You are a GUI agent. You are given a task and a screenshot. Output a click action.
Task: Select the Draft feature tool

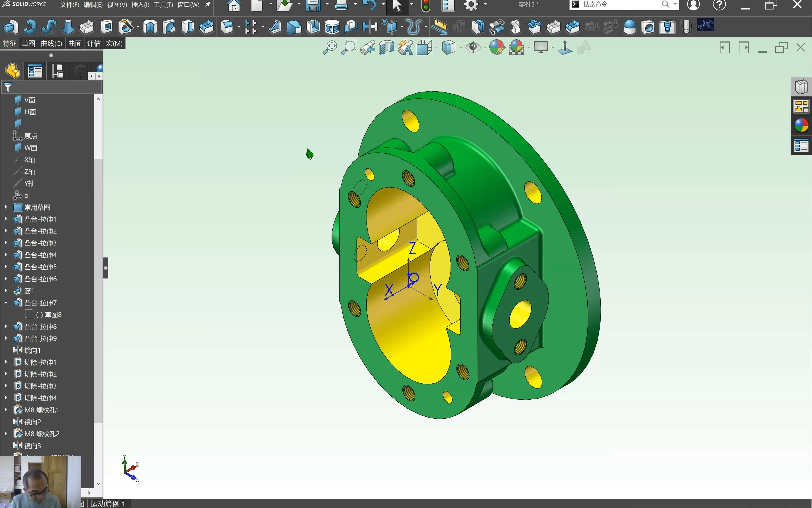(x=294, y=27)
